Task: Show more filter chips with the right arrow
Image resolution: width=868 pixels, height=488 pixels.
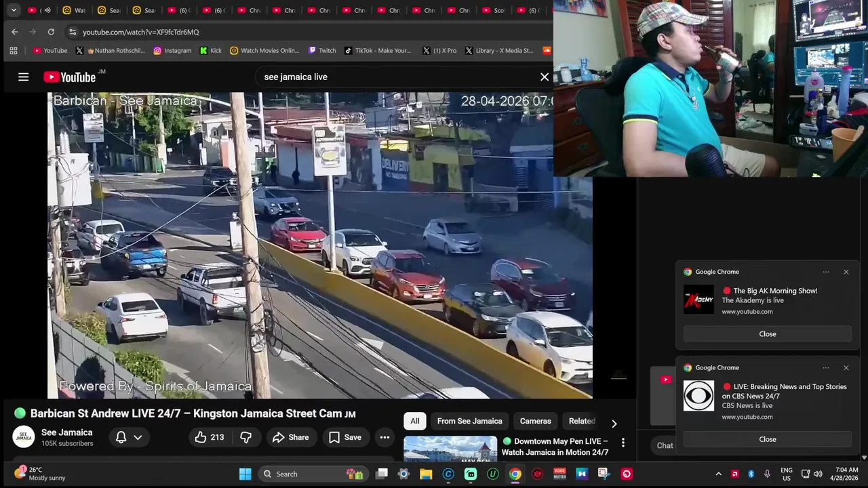Action: 614,424
